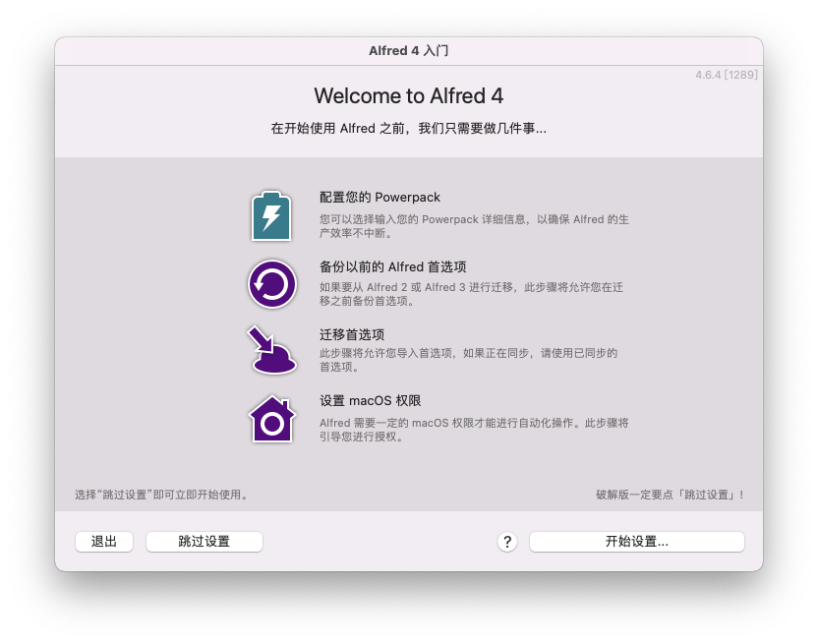Click the 退出 quit button

pos(104,542)
